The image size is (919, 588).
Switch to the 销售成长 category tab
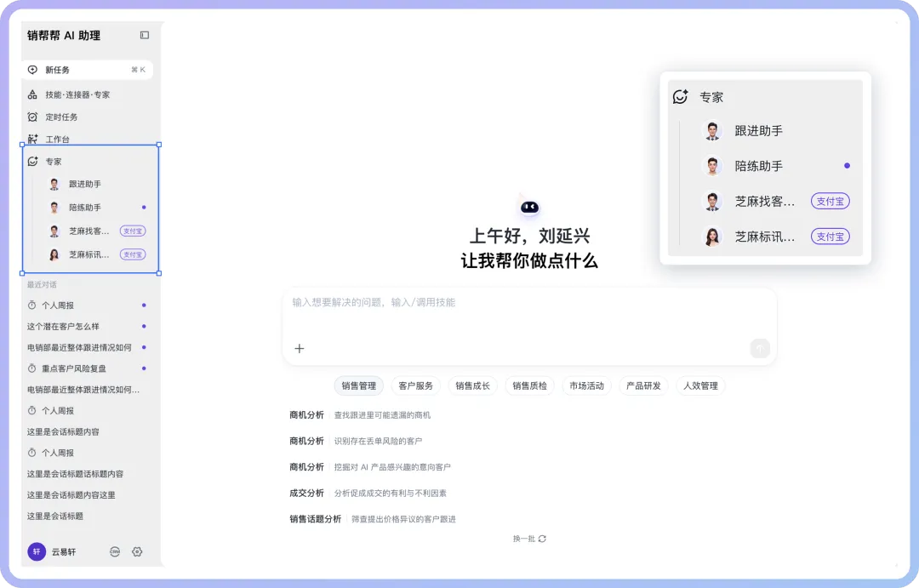(x=472, y=385)
